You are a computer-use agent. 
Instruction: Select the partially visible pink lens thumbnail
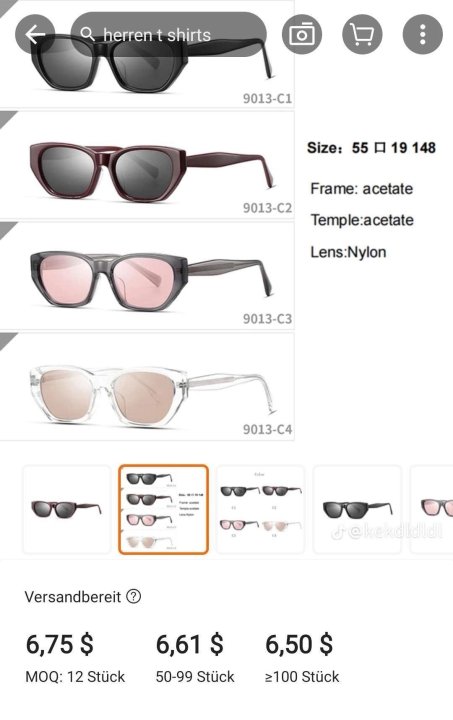tap(431, 509)
